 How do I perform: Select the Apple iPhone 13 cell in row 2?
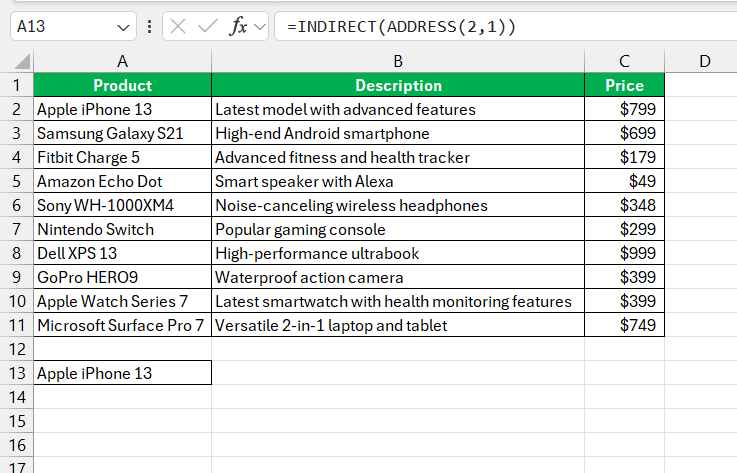point(122,109)
